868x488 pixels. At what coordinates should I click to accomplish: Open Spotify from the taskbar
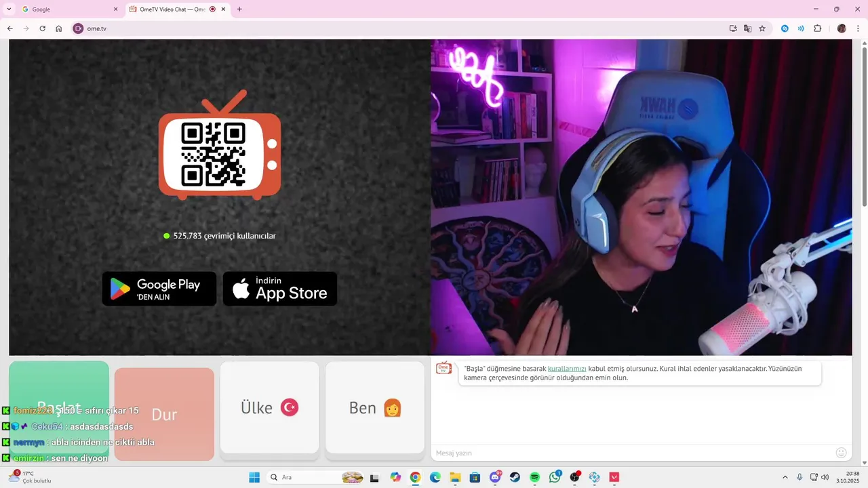[x=534, y=477]
